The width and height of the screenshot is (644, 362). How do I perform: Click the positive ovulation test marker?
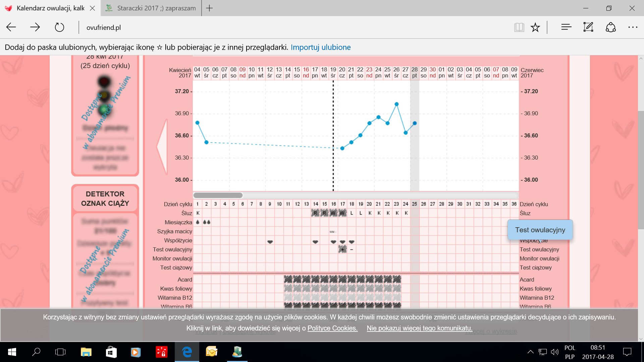click(342, 249)
